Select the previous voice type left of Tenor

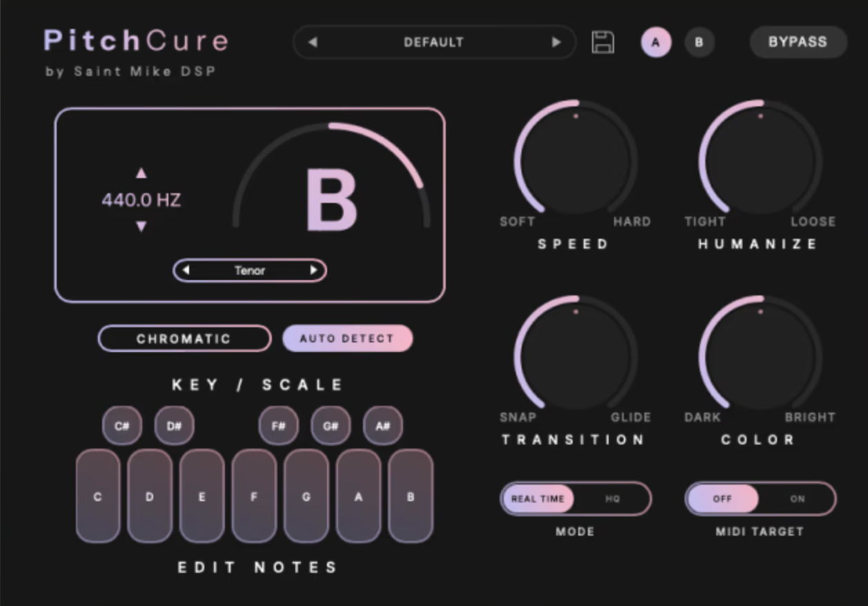pyautogui.click(x=186, y=271)
